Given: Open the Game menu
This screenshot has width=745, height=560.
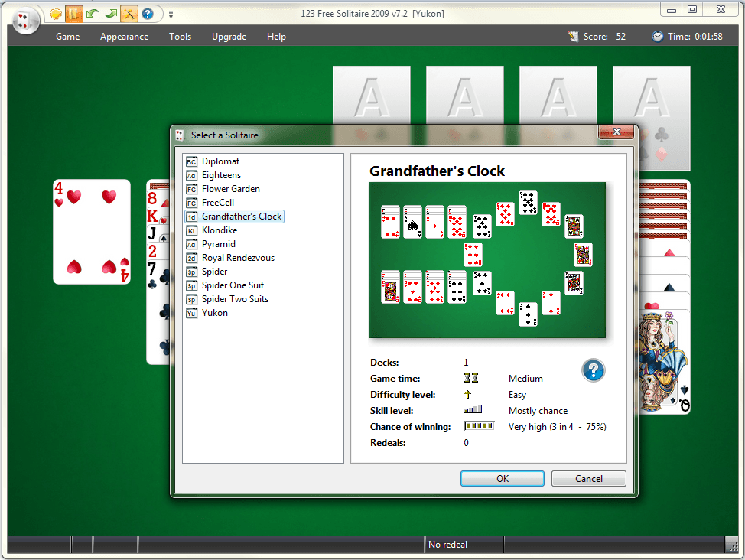Looking at the screenshot, I should [x=67, y=37].
